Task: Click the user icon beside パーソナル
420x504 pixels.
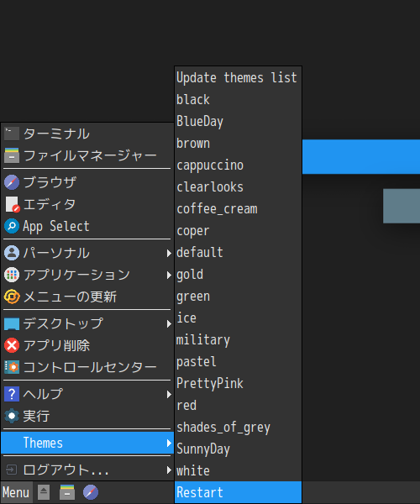Action: (x=12, y=253)
